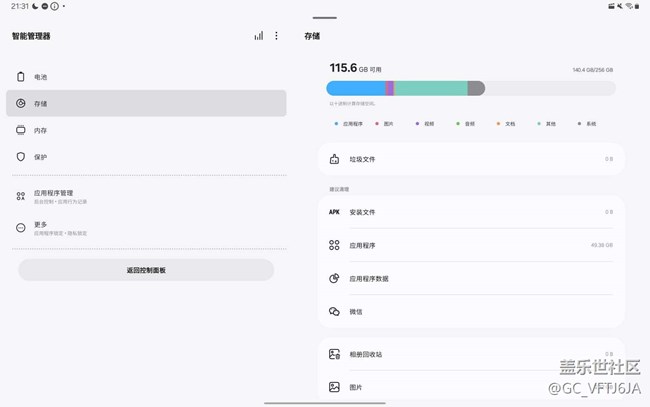This screenshot has height=407, width=650.
Task: Open the 电池 battery icon entry
Action: [x=20, y=77]
